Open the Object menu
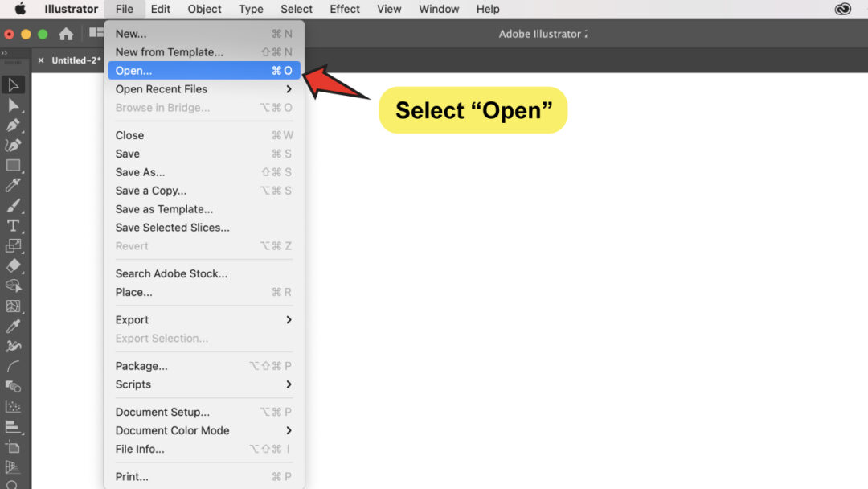This screenshot has width=868, height=489. point(204,9)
